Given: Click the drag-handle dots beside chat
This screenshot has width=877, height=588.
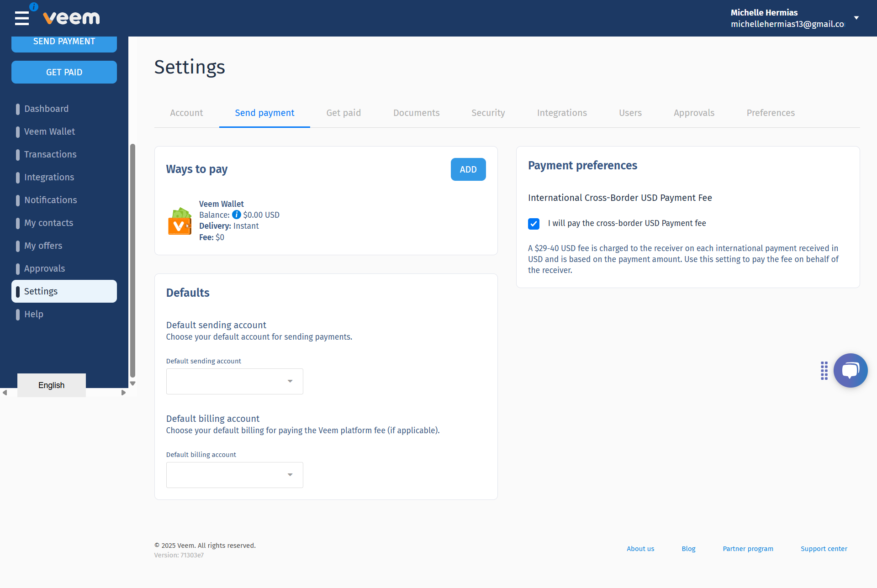Looking at the screenshot, I should click(x=824, y=370).
